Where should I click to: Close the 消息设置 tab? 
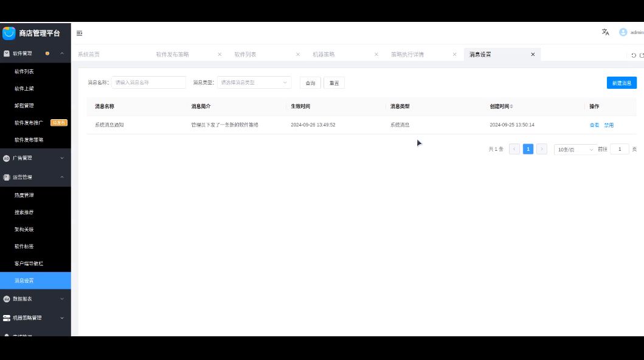533,54
